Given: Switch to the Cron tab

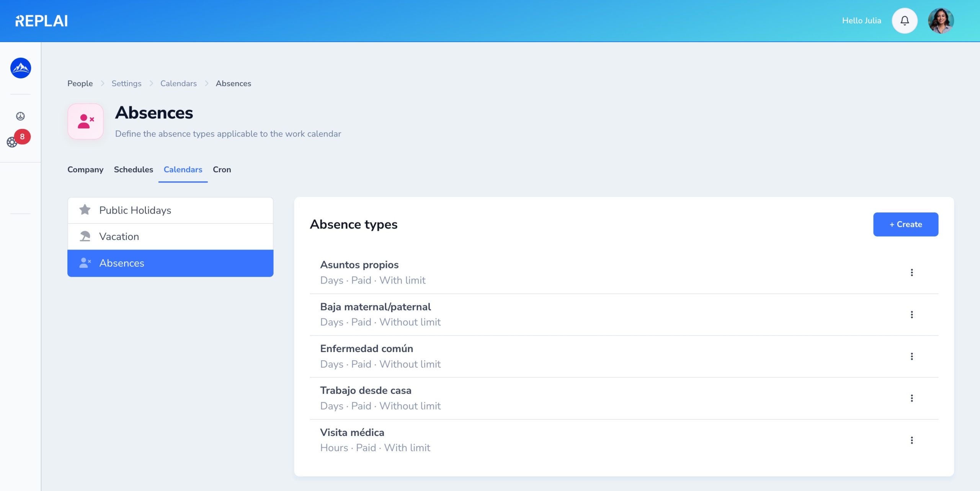Looking at the screenshot, I should pyautogui.click(x=222, y=170).
